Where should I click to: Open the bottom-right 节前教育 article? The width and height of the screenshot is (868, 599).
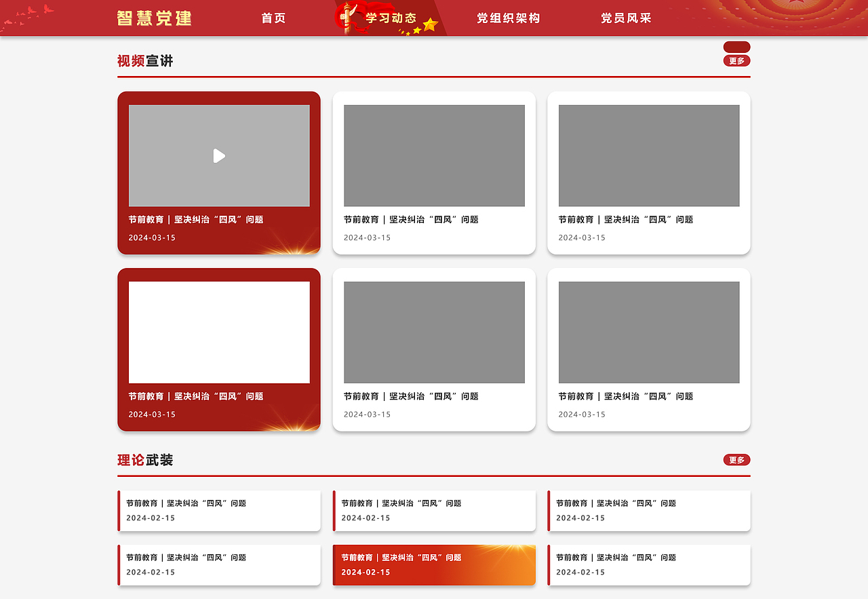(x=648, y=564)
